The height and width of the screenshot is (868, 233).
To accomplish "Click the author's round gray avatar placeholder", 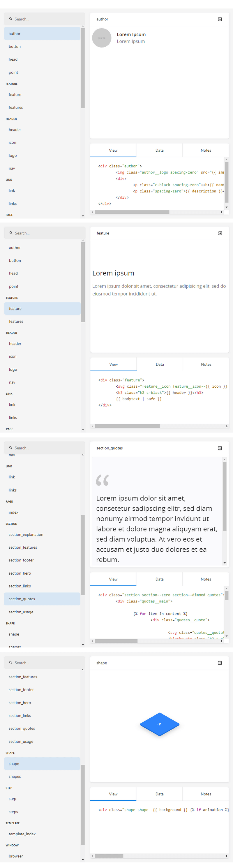I will point(102,38).
